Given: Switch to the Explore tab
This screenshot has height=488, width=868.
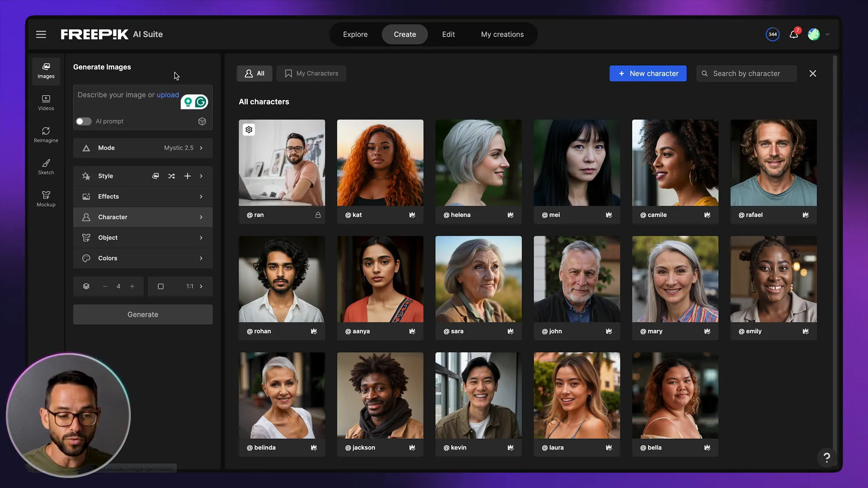Looking at the screenshot, I should tap(355, 34).
